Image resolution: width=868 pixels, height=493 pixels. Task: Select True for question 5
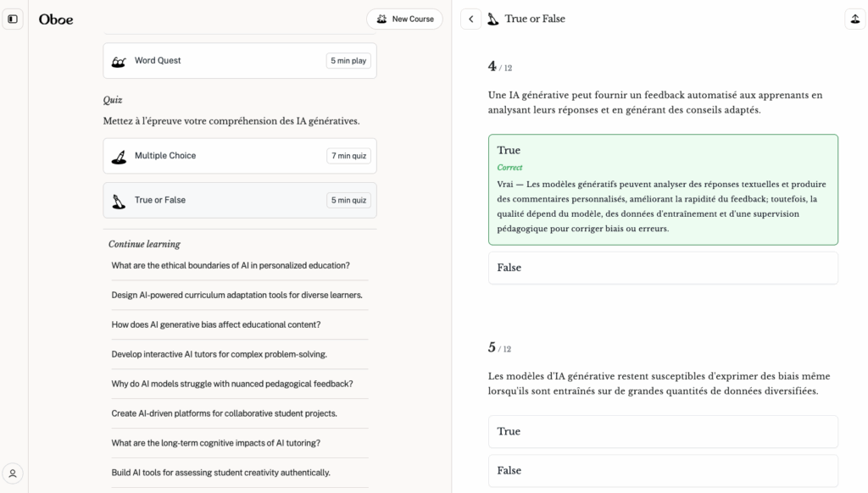pyautogui.click(x=663, y=431)
